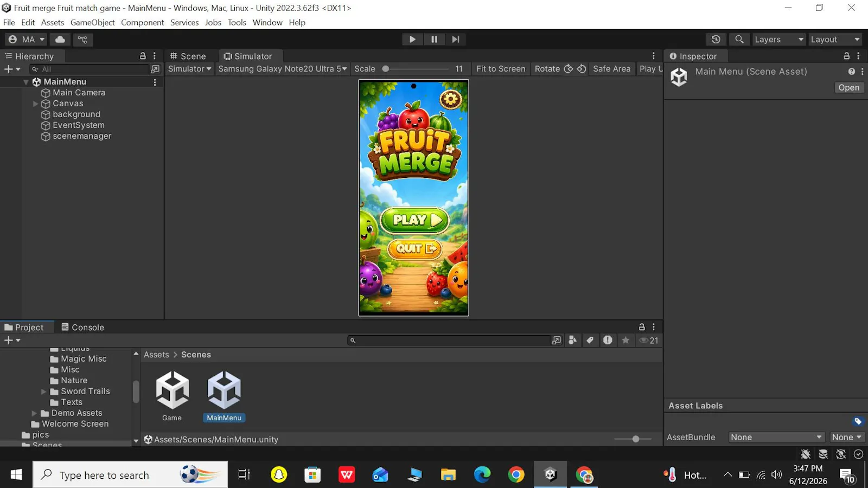
Task: Open the Inspector panel kebab menu
Action: (x=858, y=56)
